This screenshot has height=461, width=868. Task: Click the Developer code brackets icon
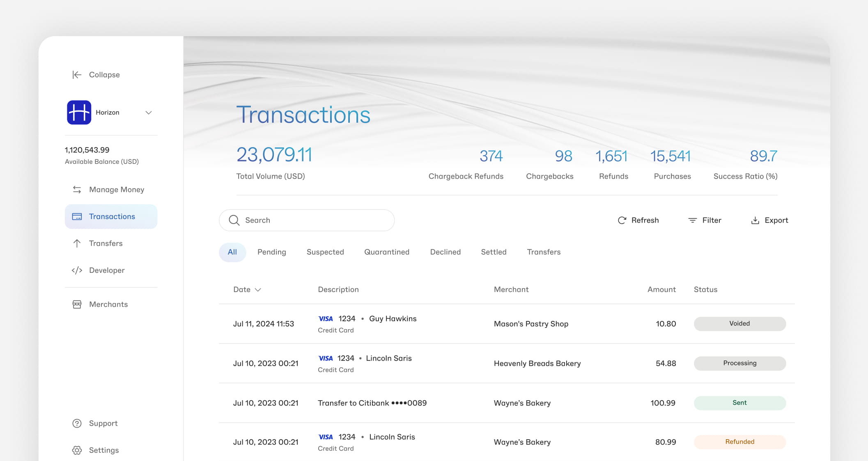pos(77,270)
